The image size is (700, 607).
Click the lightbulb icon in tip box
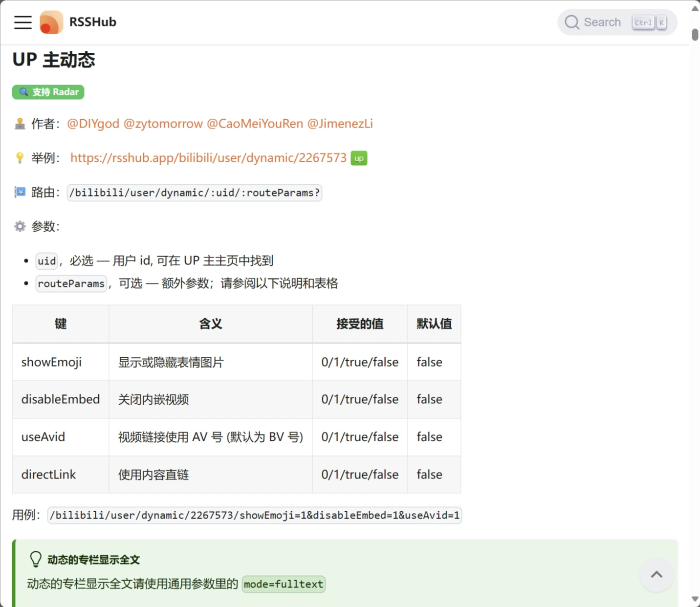pos(36,559)
